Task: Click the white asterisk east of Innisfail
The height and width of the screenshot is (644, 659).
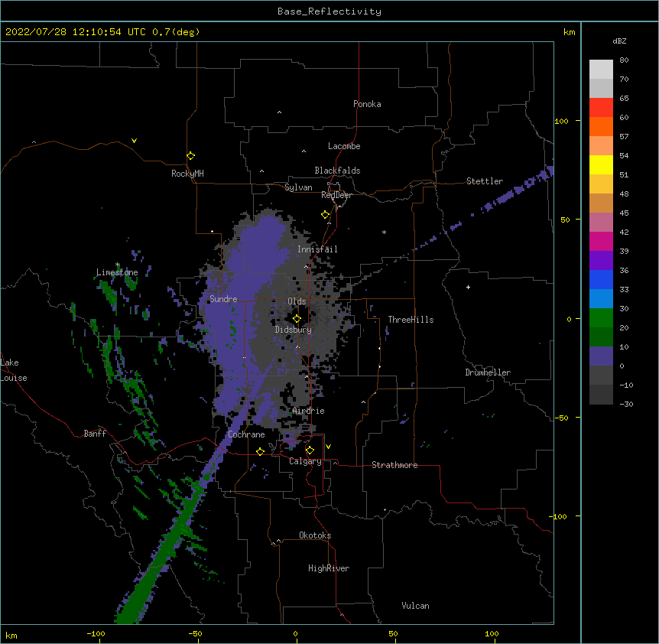Action: tap(384, 232)
